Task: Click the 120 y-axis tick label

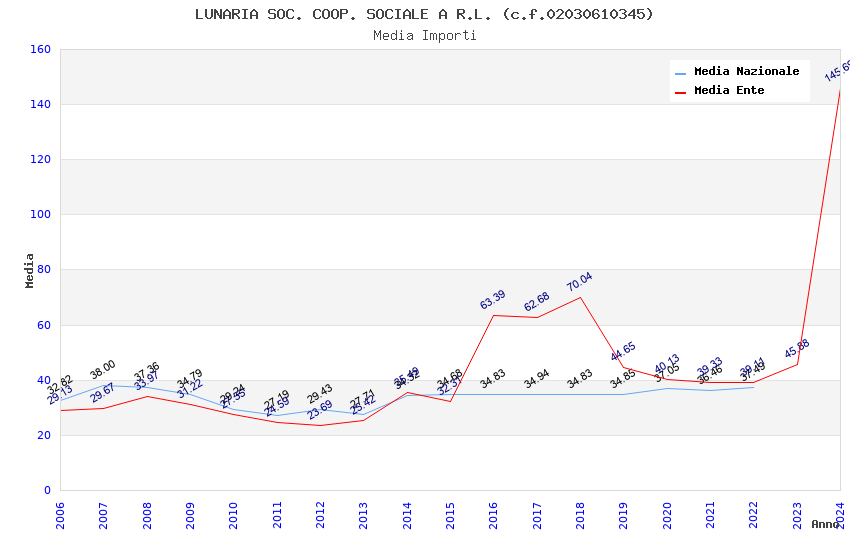Action: [40, 159]
